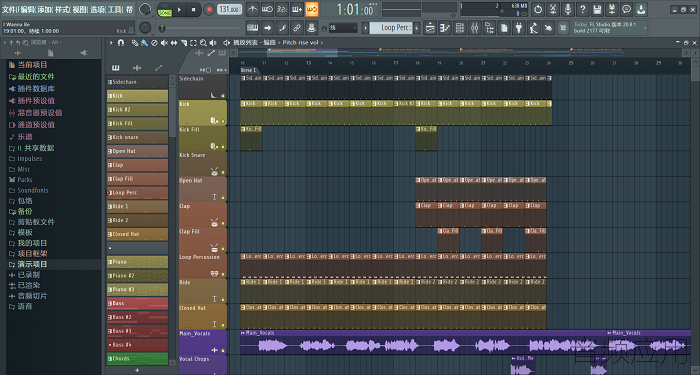Select the playlist Draw pencil tool
700x375 pixels.
pos(134,43)
